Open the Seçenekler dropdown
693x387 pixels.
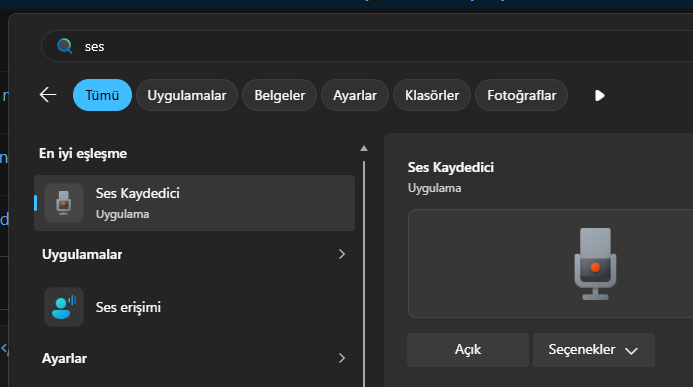[594, 350]
